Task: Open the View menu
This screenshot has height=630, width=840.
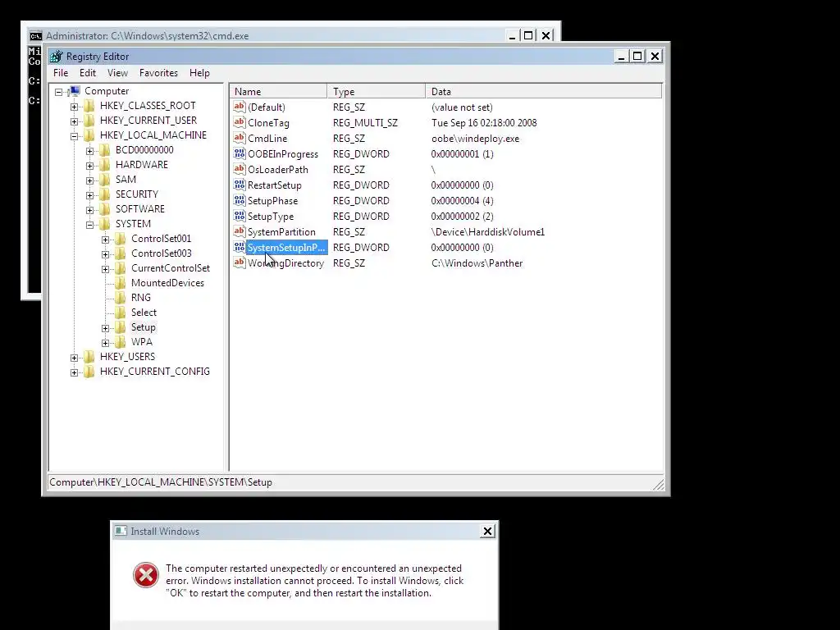Action: coord(117,73)
